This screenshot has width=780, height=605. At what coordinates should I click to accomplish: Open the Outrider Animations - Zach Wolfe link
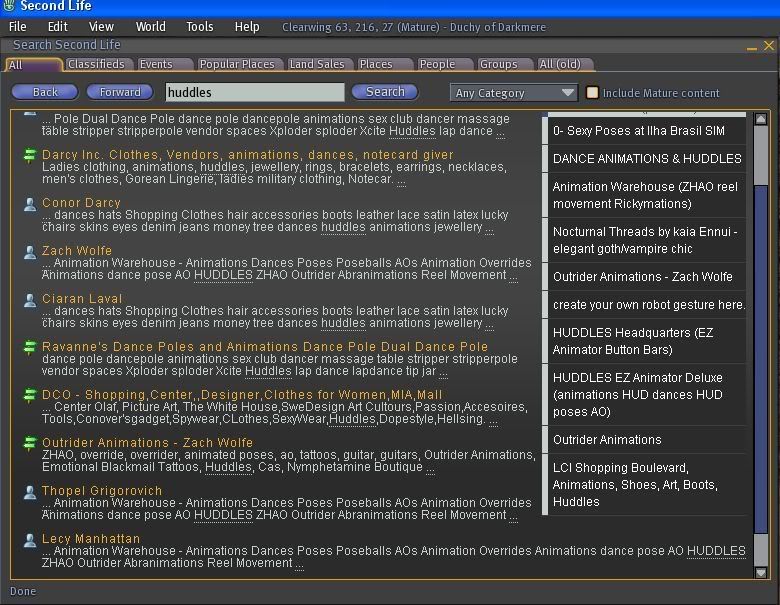tap(147, 443)
